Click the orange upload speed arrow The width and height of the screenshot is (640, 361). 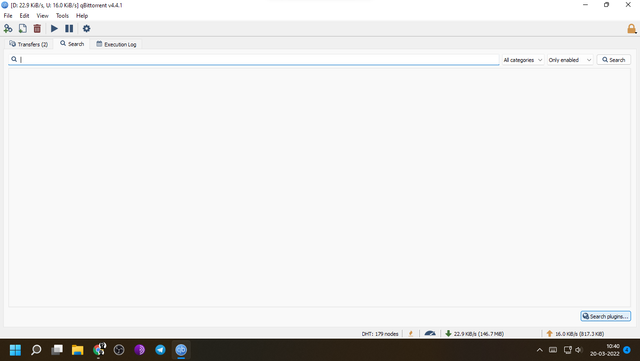(549, 334)
